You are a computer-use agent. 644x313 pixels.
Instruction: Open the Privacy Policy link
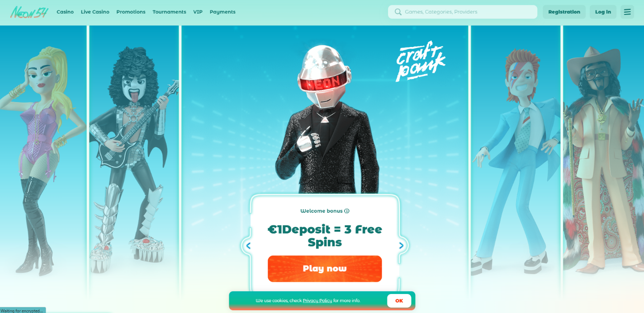coord(317,300)
